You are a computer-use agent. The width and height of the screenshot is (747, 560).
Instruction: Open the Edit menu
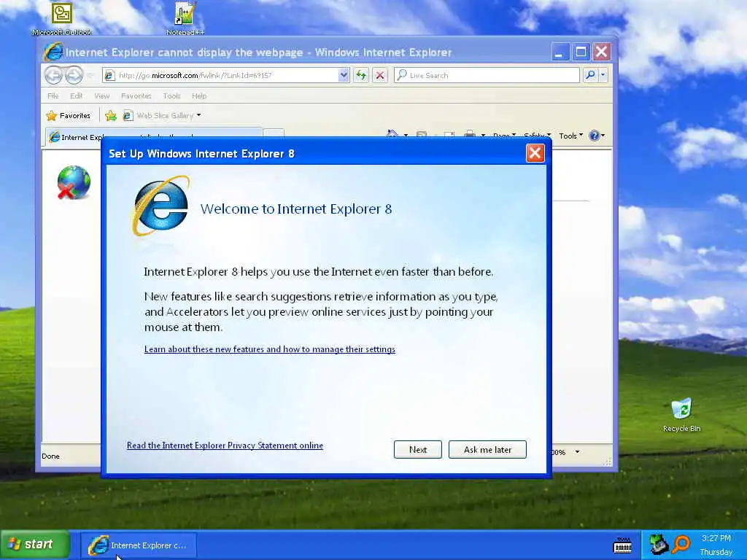coord(76,96)
